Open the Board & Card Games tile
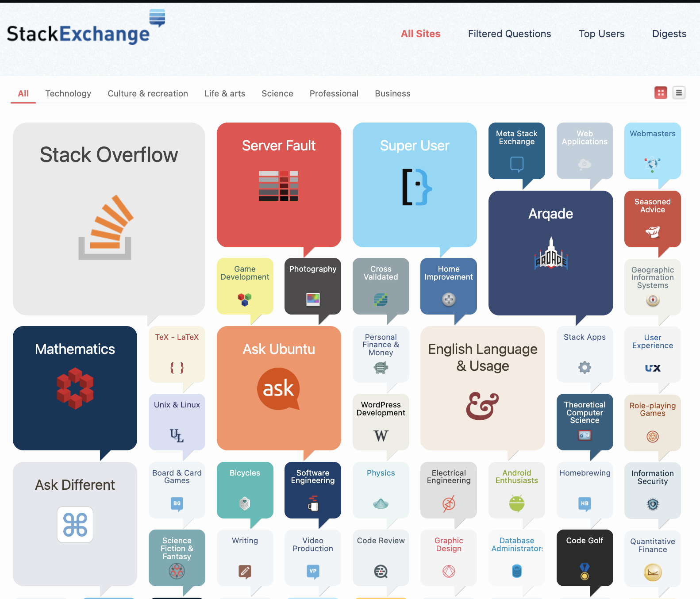 pyautogui.click(x=177, y=490)
